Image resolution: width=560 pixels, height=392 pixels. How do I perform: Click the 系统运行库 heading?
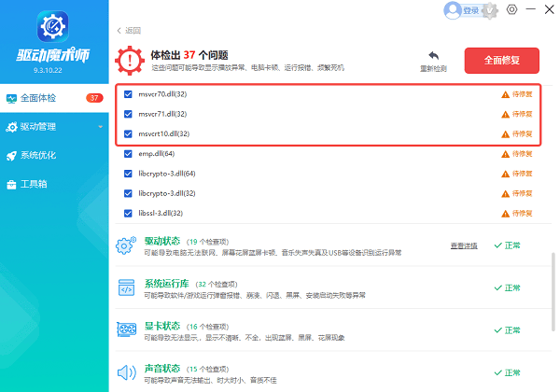(167, 284)
